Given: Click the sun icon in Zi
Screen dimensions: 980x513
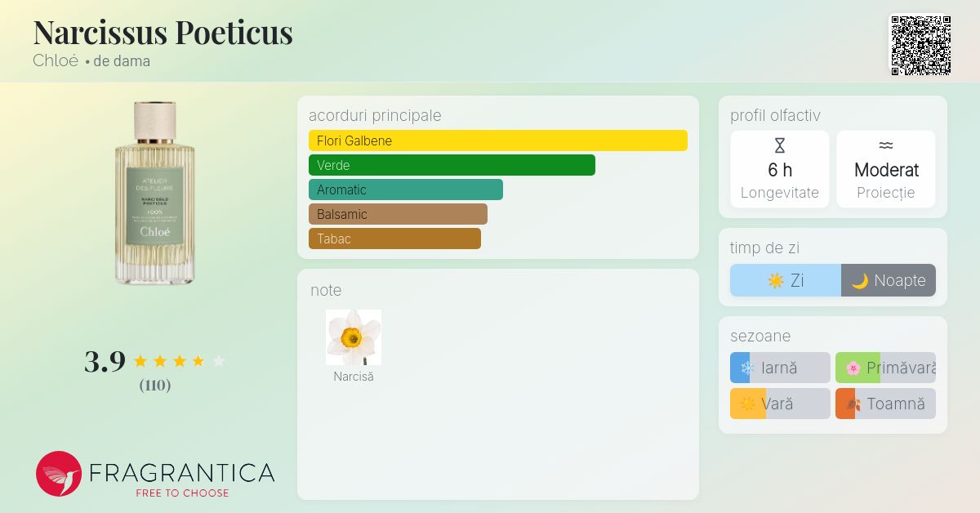Looking at the screenshot, I should pyautogui.click(x=776, y=281).
